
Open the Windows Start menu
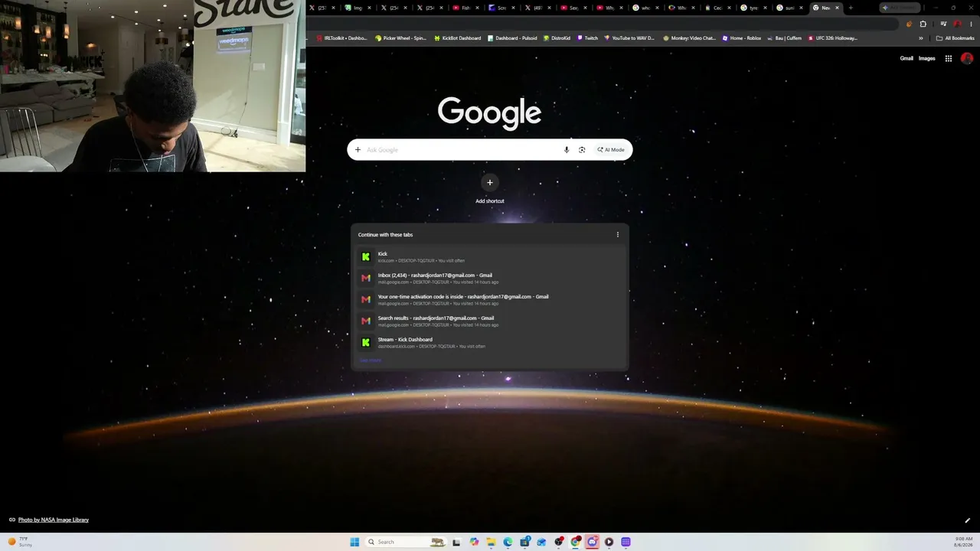[x=354, y=542]
